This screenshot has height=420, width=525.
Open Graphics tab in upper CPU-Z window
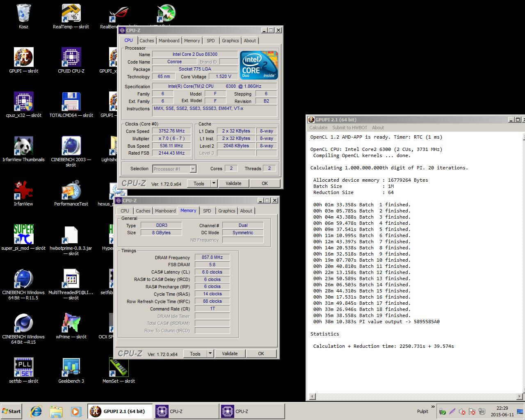pyautogui.click(x=231, y=41)
